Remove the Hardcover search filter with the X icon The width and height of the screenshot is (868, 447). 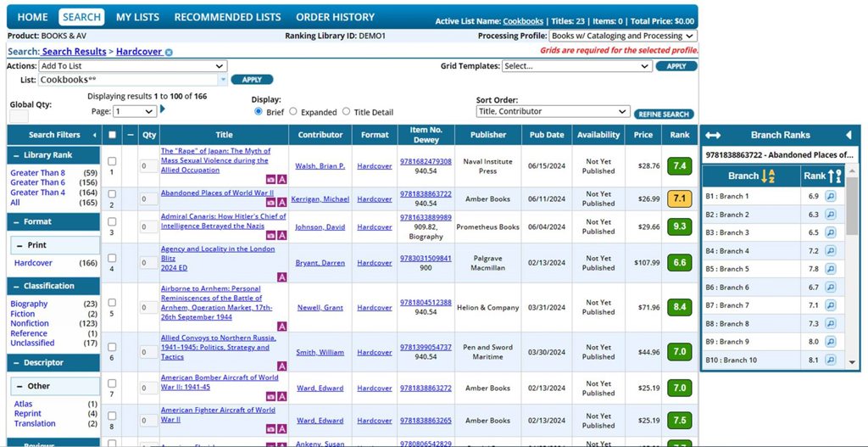169,53
